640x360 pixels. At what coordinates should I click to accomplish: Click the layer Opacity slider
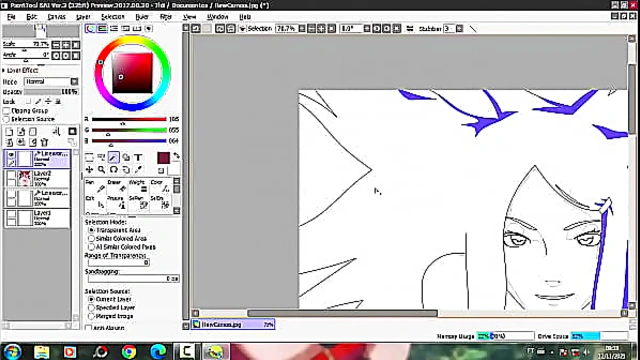[x=51, y=92]
